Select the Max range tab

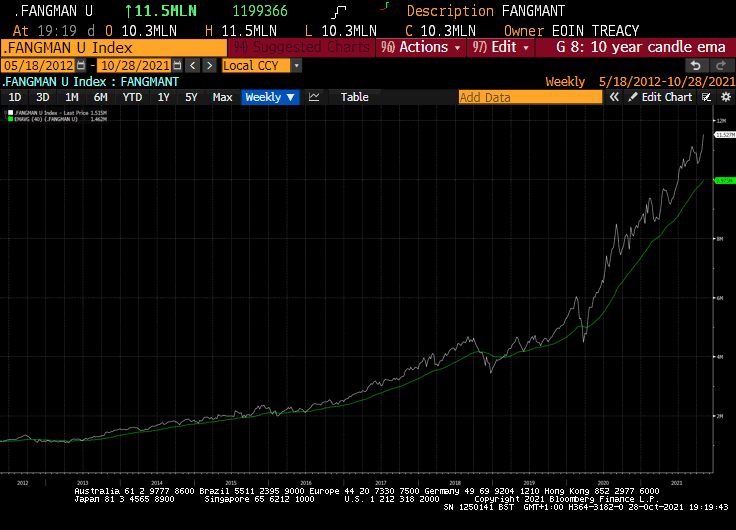click(222, 97)
